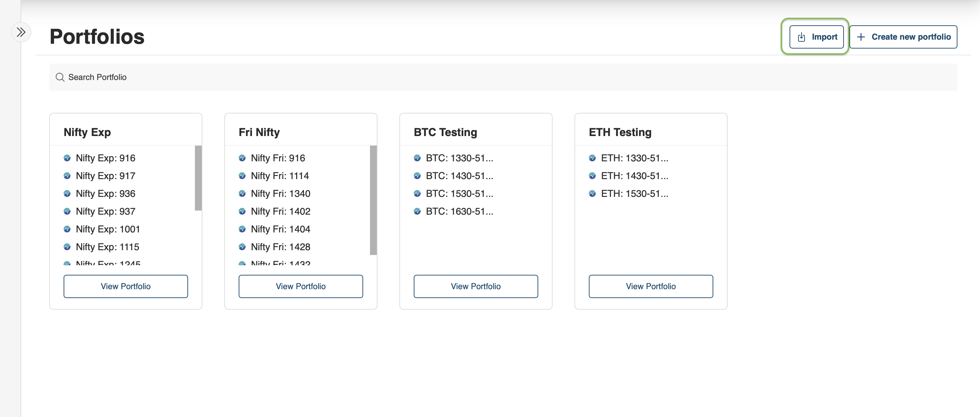This screenshot has height=417, width=980.
Task: Click the search magnifier icon
Action: point(60,77)
